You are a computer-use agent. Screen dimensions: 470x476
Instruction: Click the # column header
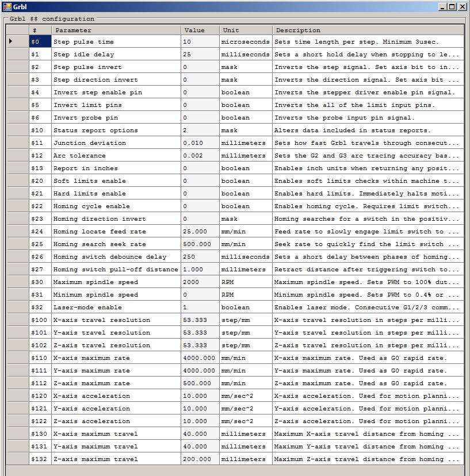coord(40,30)
